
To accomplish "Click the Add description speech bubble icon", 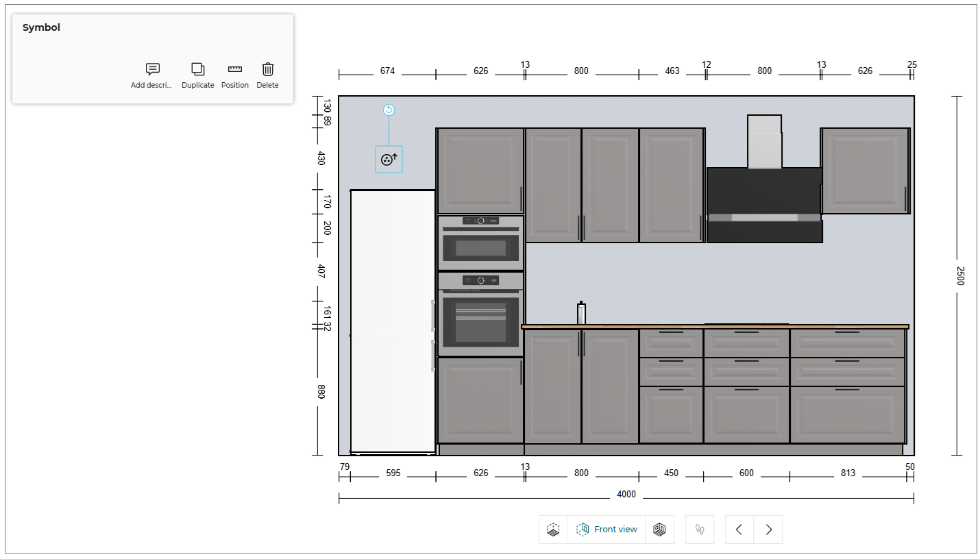I will tap(152, 69).
